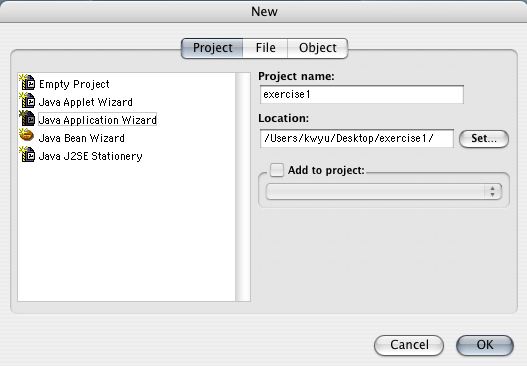Enable the Add to project checkbox

coord(277,170)
